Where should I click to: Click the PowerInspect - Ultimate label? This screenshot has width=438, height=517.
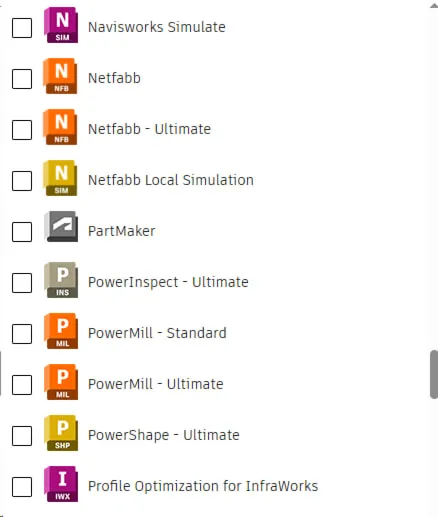[168, 282]
